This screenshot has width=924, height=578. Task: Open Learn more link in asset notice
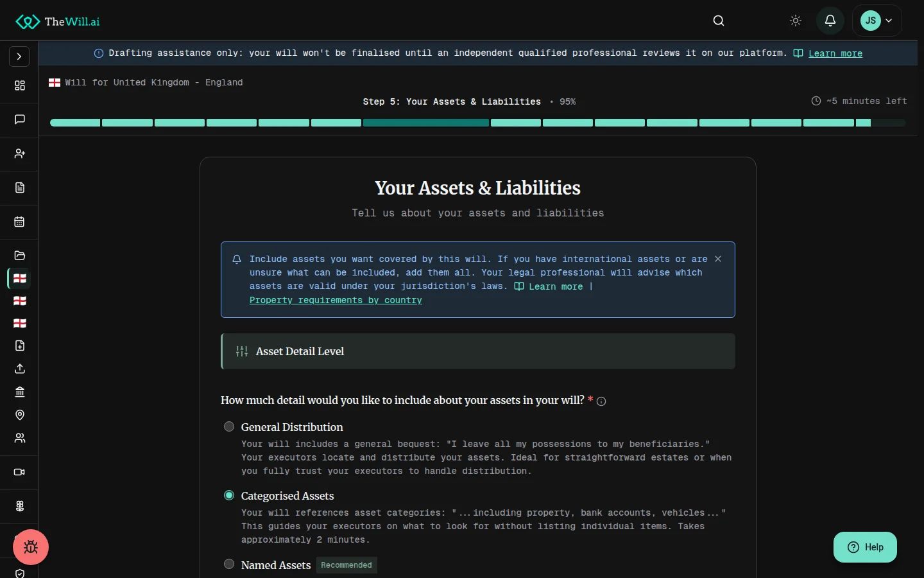556,286
